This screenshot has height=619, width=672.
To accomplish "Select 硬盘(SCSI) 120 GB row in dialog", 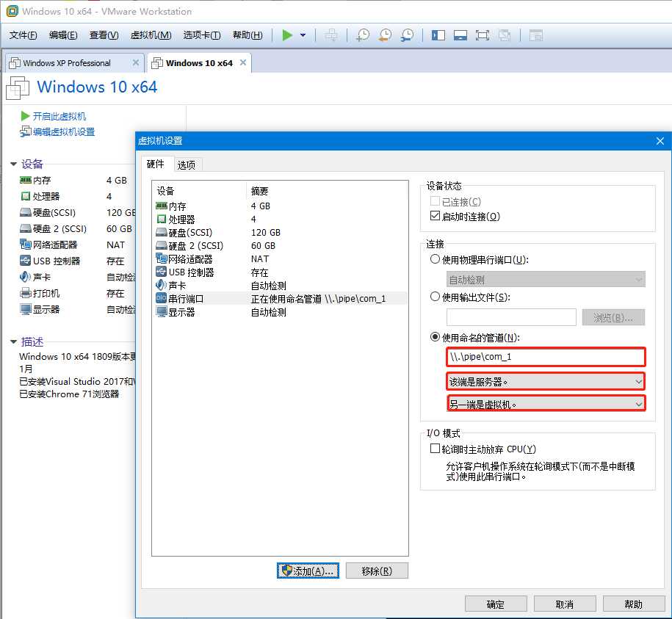I will pyautogui.click(x=281, y=233).
